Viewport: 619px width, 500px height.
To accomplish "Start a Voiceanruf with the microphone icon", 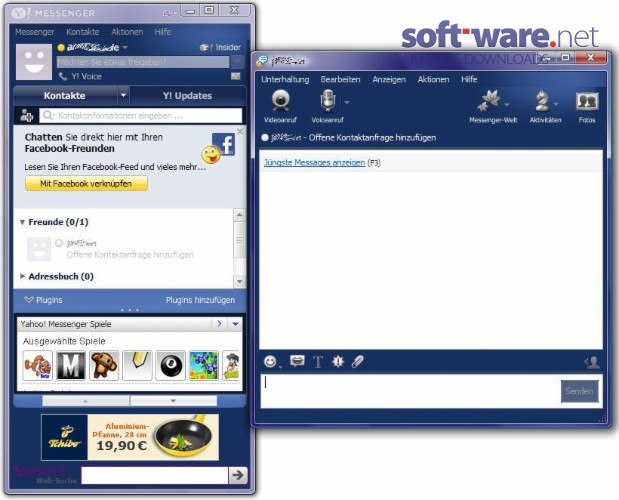I will [328, 101].
